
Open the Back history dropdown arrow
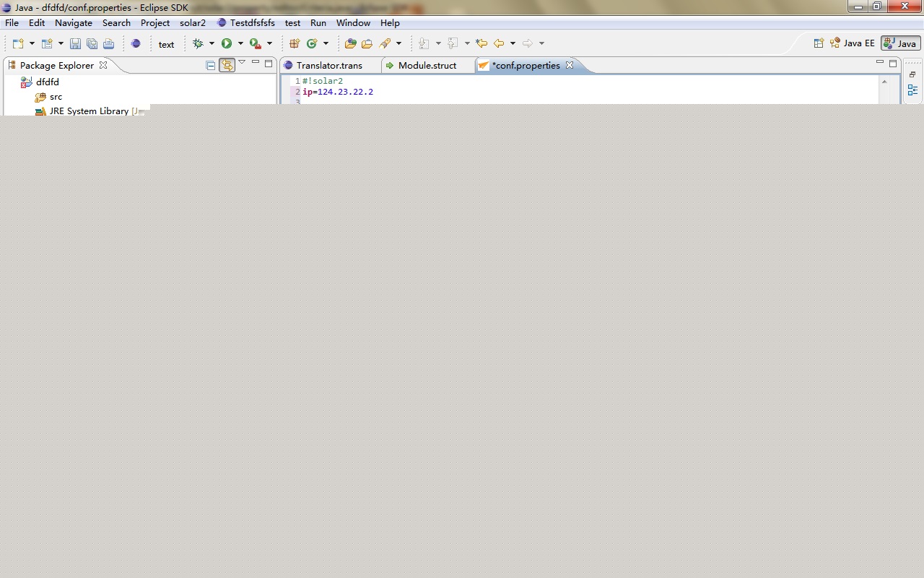tap(513, 43)
